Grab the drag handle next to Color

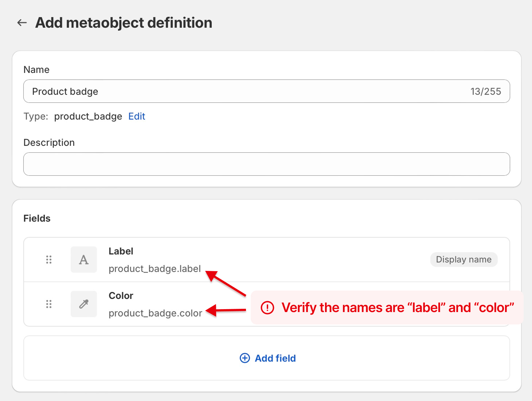49,304
